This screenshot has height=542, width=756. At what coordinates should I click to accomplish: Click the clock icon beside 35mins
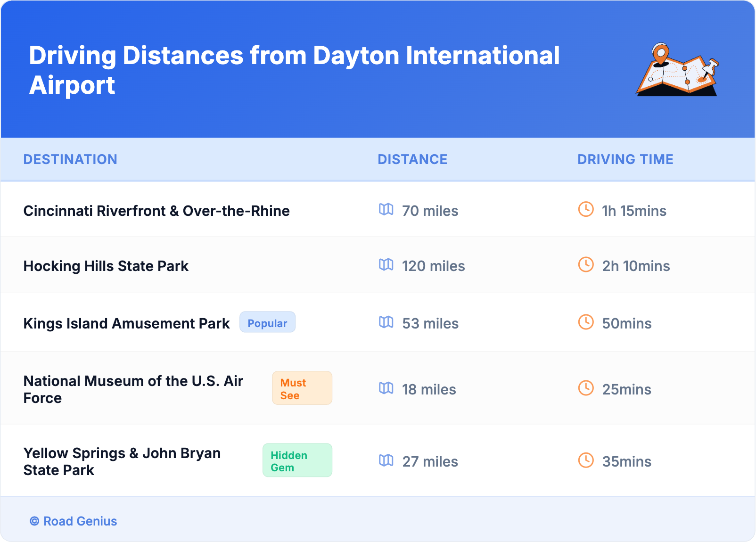[x=586, y=460]
